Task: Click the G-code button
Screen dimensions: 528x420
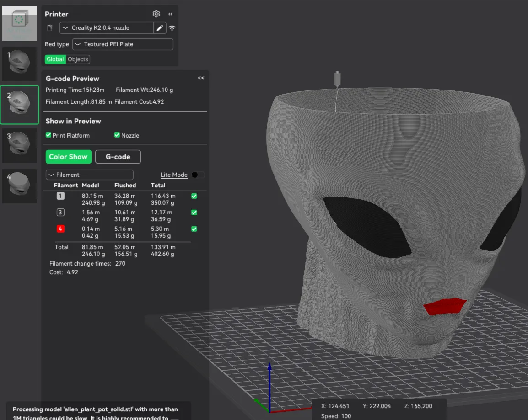Action: click(x=118, y=157)
